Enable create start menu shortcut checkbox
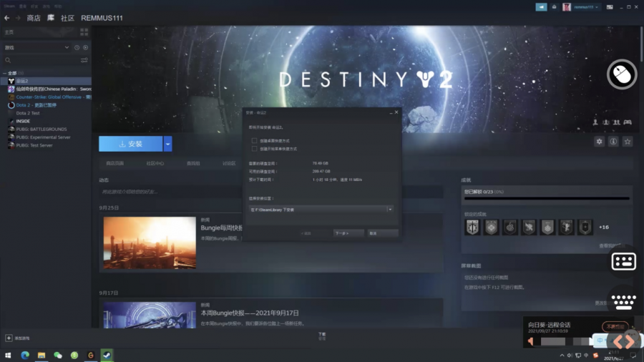 point(254,149)
